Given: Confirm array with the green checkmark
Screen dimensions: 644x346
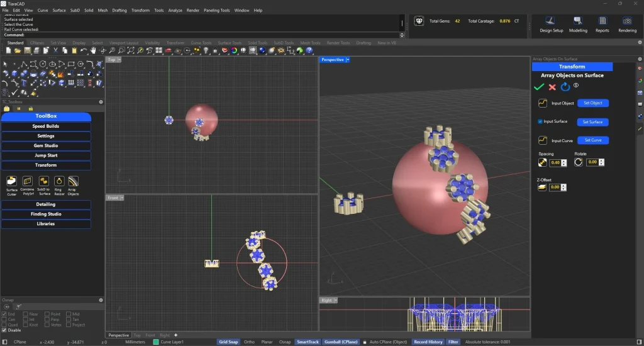Looking at the screenshot, I should tap(538, 87).
